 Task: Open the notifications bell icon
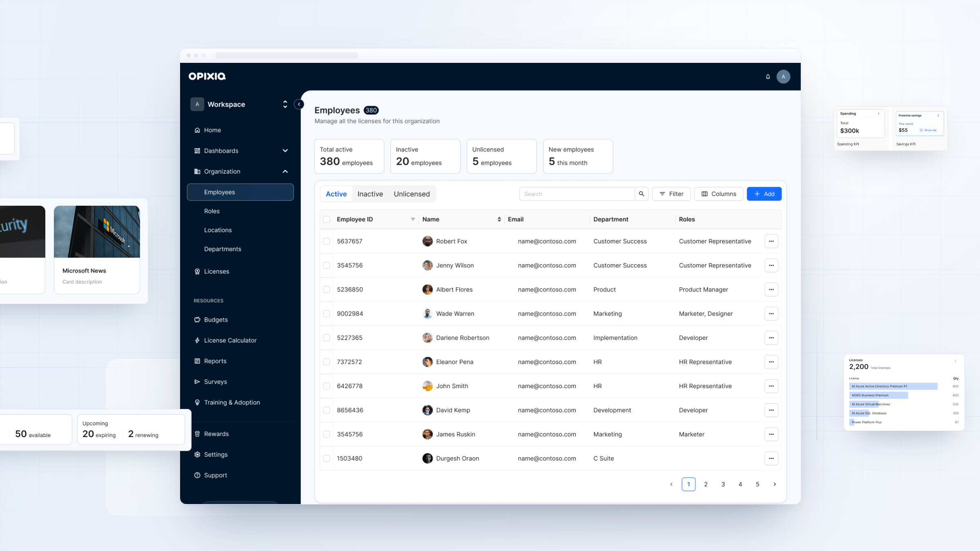pyautogui.click(x=768, y=77)
